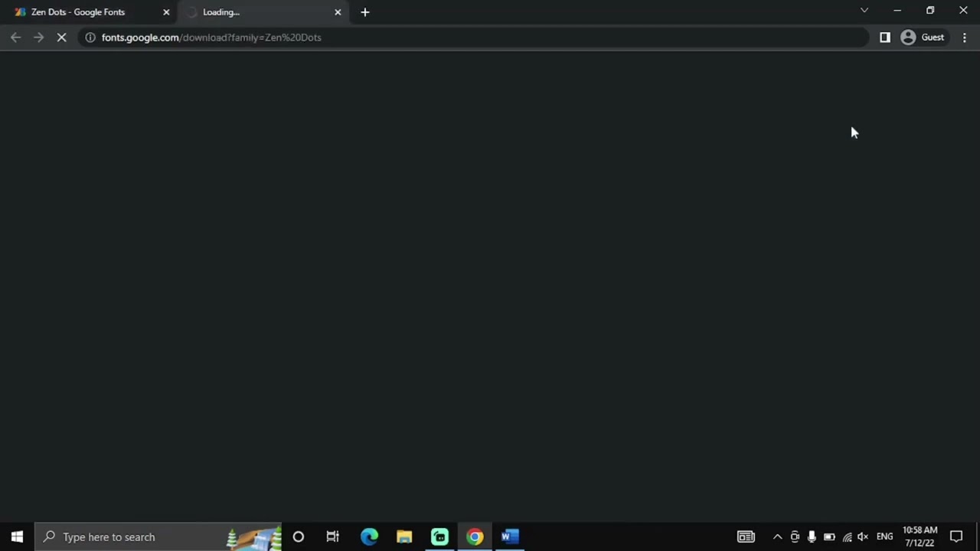Change the ENG input language
Viewport: 980px width, 551px height.
click(x=885, y=537)
